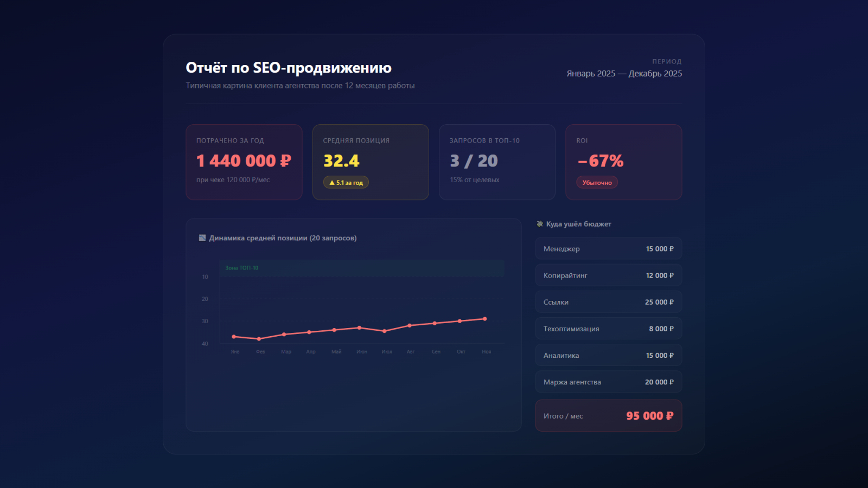The width and height of the screenshot is (868, 488).
Task: Click the "Аналитика" budget row label
Action: pos(561,355)
